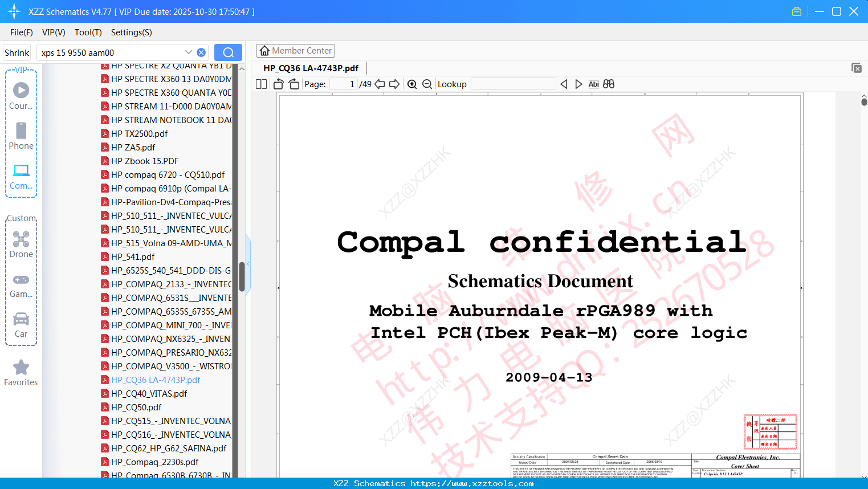The height and width of the screenshot is (489, 868).
Task: Open the Settings(S) menu
Action: coord(132,32)
